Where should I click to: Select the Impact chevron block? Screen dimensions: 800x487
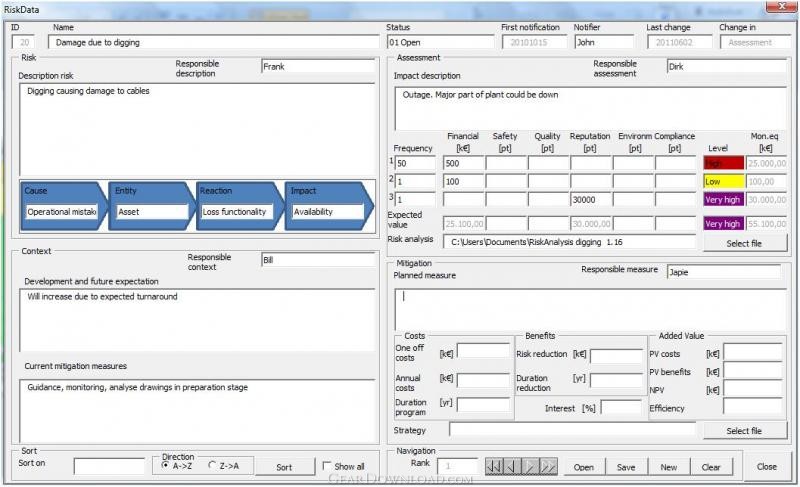[x=329, y=206]
